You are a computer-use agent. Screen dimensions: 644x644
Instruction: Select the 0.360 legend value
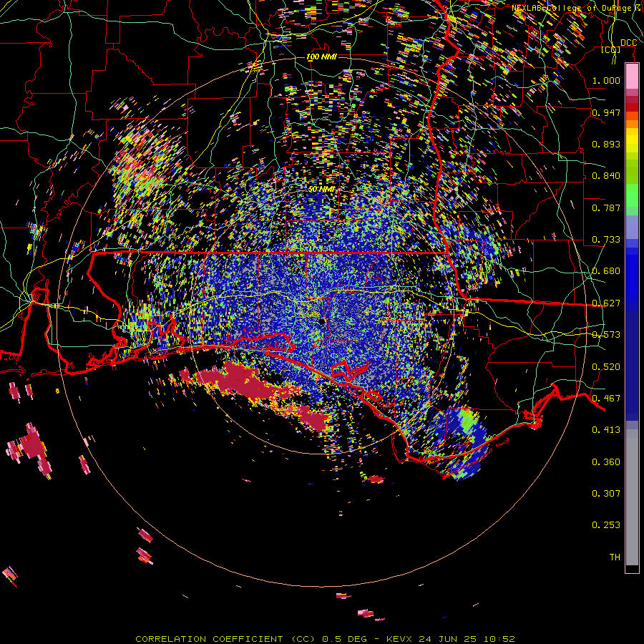606,462
